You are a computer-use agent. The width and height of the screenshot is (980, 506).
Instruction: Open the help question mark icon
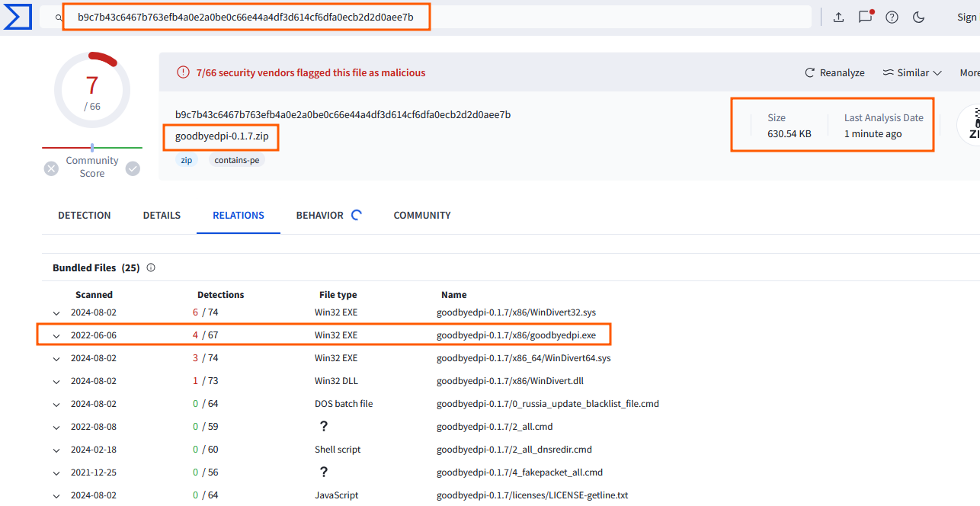pos(892,18)
